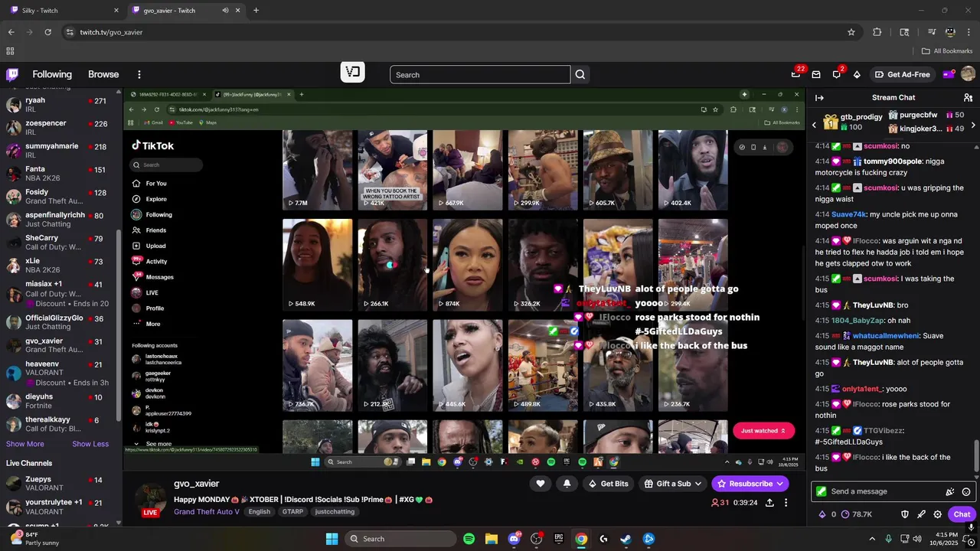Open the Following nav item
Image resolution: width=980 pixels, height=551 pixels.
coord(52,74)
